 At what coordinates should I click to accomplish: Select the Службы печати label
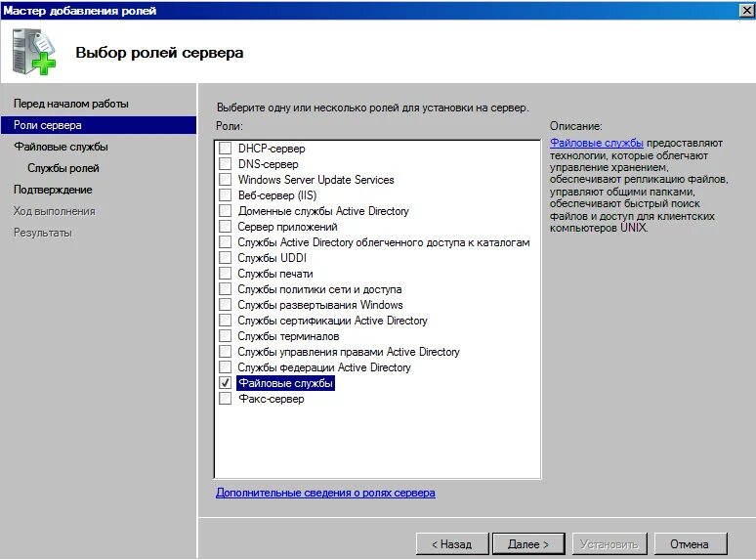[275, 274]
